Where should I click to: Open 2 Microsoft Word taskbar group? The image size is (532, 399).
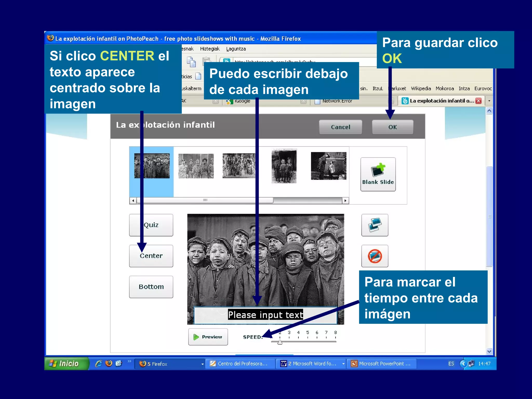(311, 364)
